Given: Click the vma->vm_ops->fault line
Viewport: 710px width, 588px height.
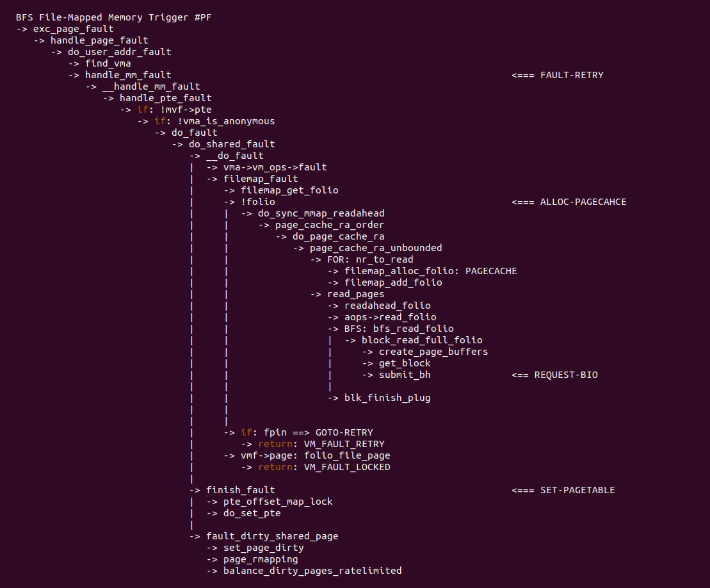Looking at the screenshot, I should (x=275, y=167).
